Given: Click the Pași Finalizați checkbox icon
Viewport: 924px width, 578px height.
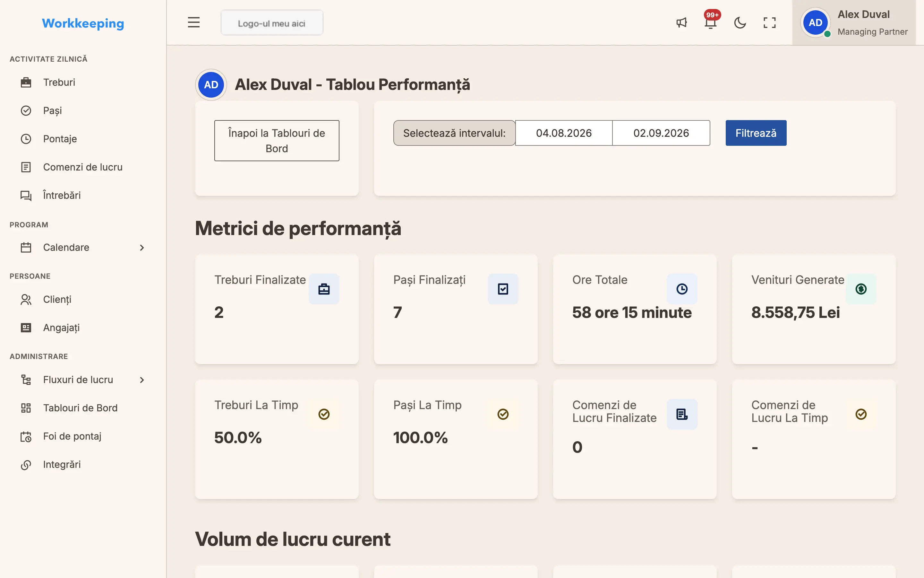Looking at the screenshot, I should (503, 289).
